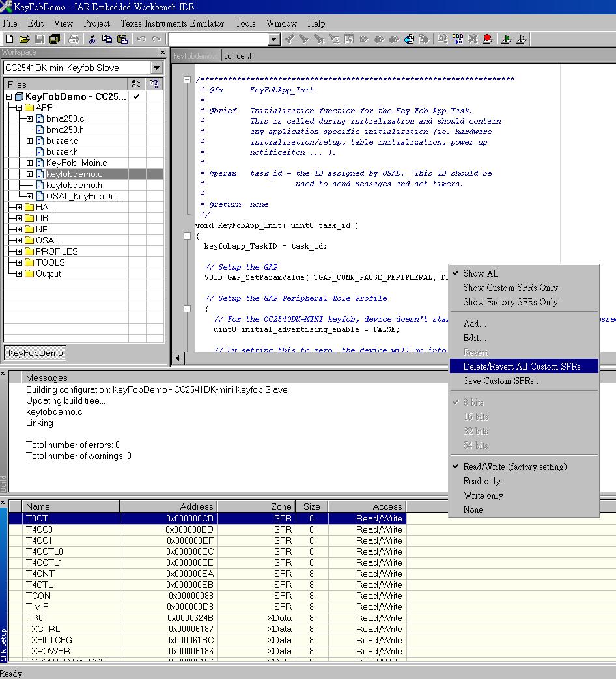Click the Paste clipboard icon
The image size is (616, 679).
pos(122,40)
